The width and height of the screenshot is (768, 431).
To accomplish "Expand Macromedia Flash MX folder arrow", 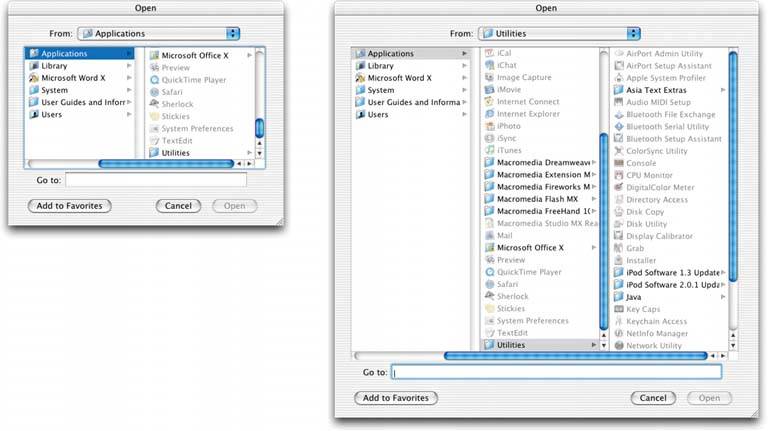I will click(594, 199).
